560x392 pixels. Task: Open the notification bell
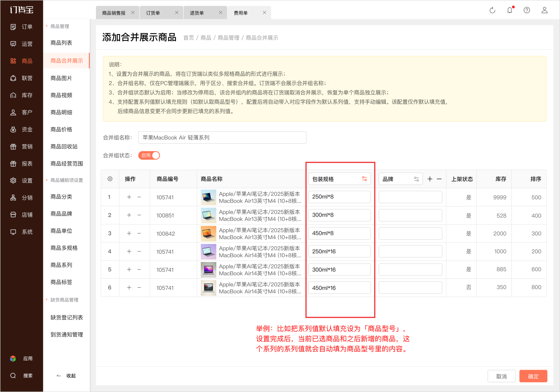pos(510,10)
